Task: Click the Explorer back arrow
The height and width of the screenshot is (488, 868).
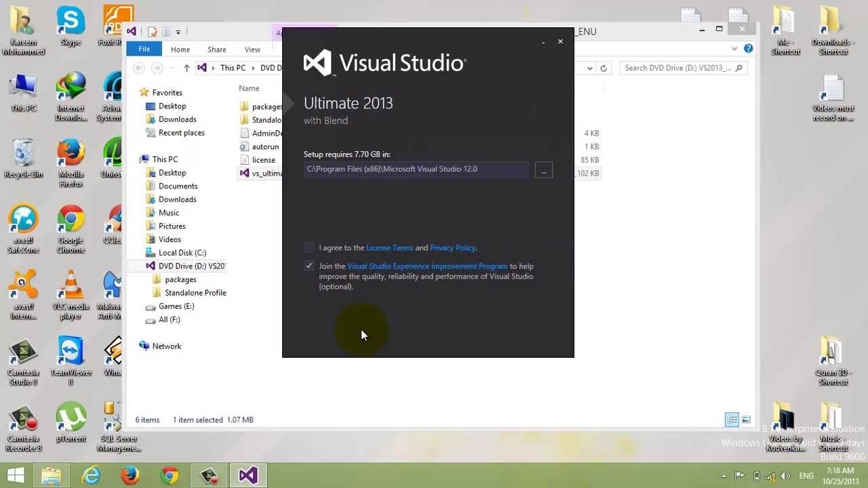Action: pyautogui.click(x=139, y=68)
